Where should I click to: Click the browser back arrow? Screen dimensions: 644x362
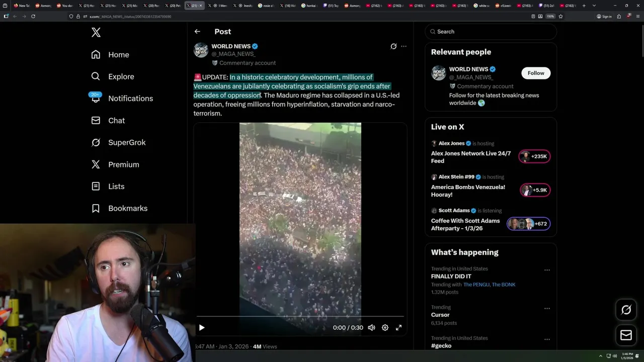(x=15, y=16)
